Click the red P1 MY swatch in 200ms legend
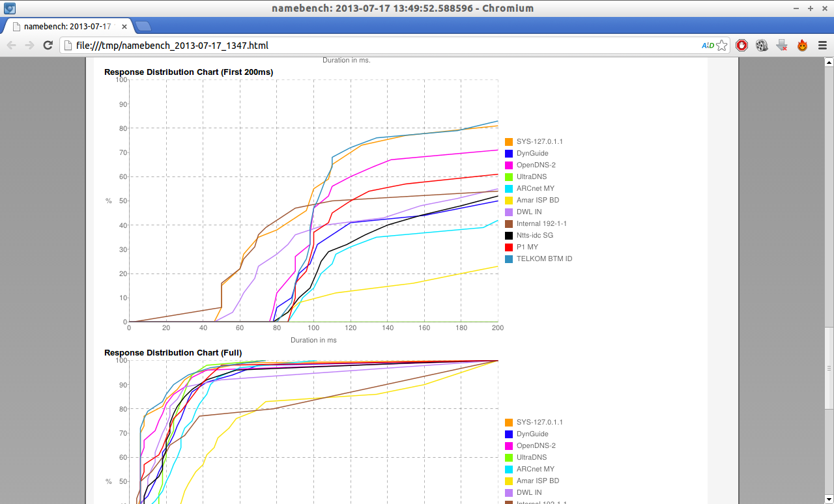 tap(509, 247)
